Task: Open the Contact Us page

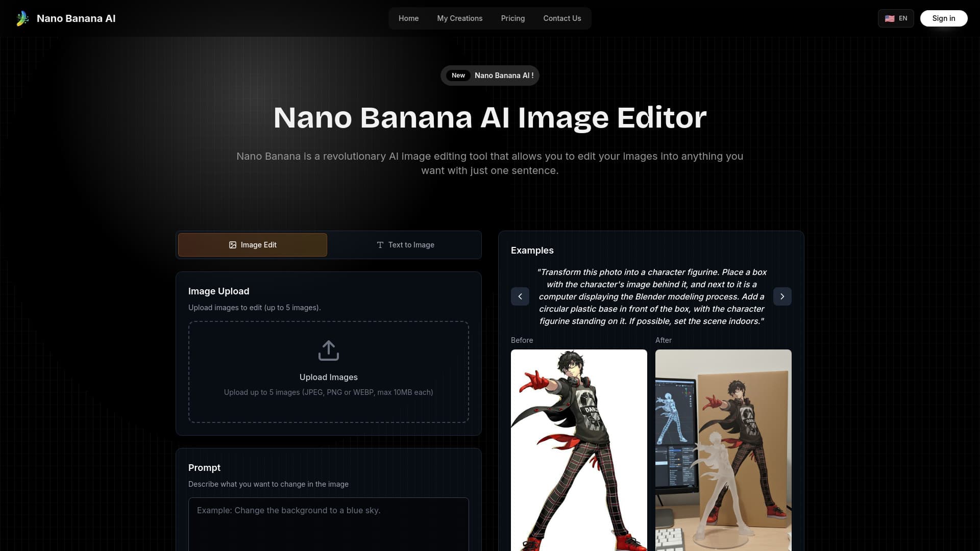Action: [562, 18]
